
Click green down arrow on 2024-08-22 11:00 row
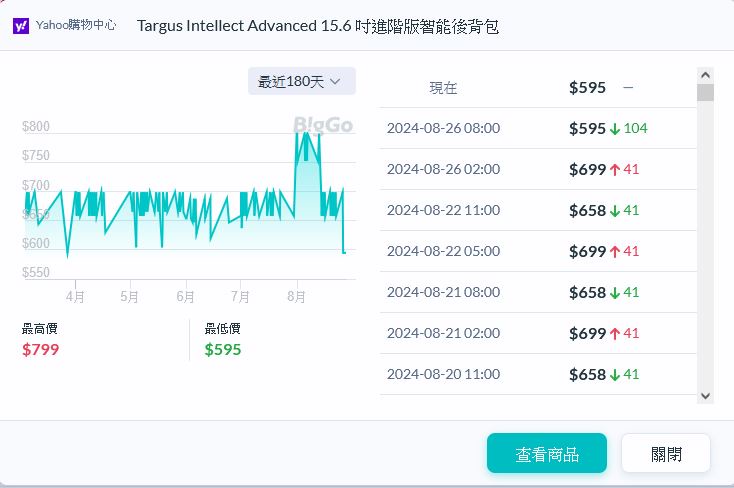[615, 210]
